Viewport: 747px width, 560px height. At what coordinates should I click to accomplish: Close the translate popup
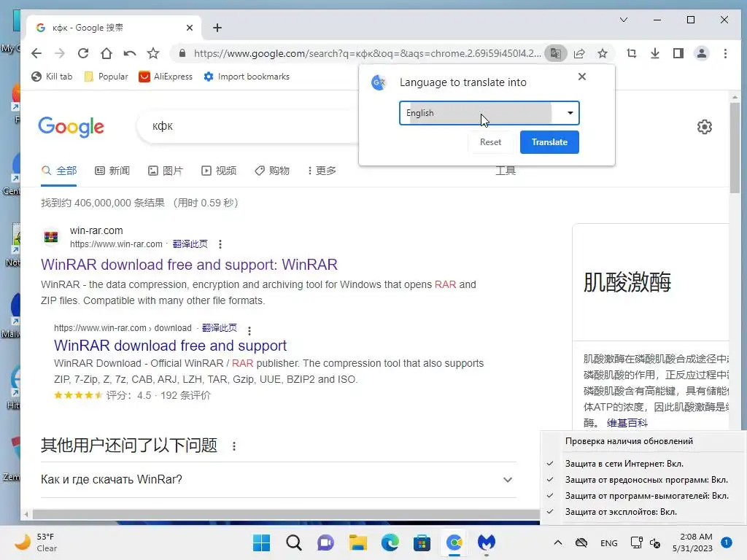(x=581, y=77)
